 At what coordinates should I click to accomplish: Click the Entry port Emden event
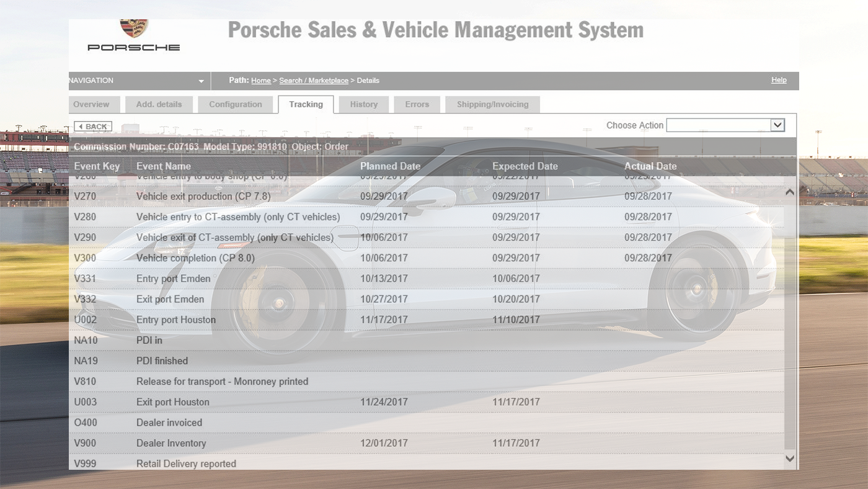coord(174,279)
